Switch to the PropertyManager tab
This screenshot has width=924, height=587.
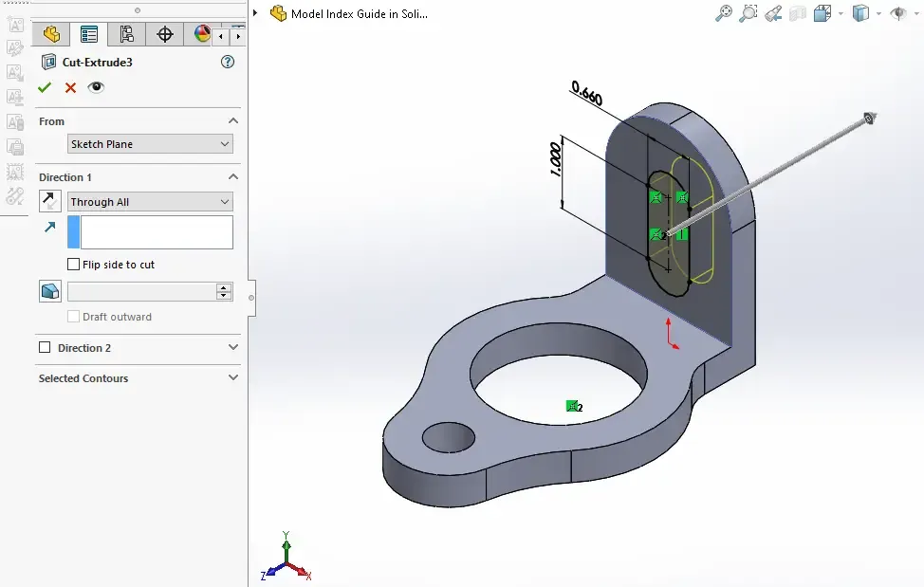(x=89, y=34)
